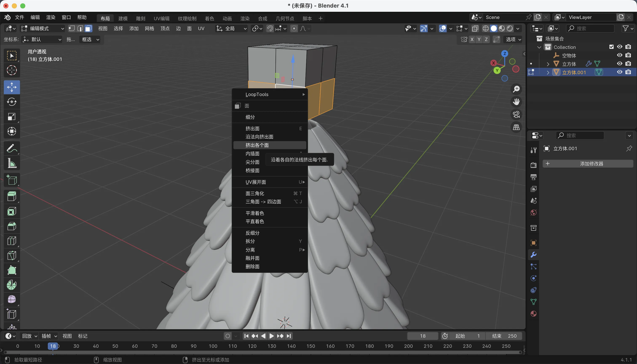
Task: Expand the 立方体 tree item
Action: point(548,64)
